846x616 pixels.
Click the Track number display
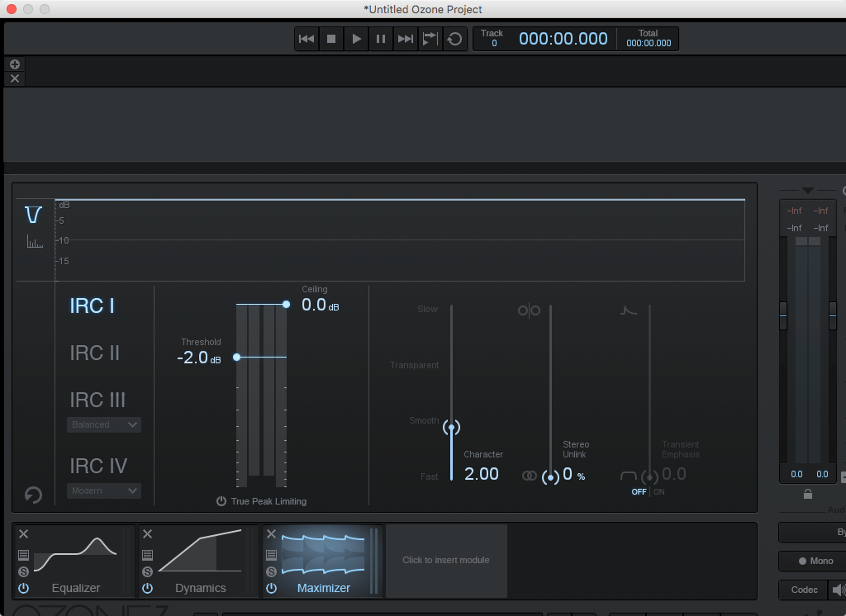(492, 38)
